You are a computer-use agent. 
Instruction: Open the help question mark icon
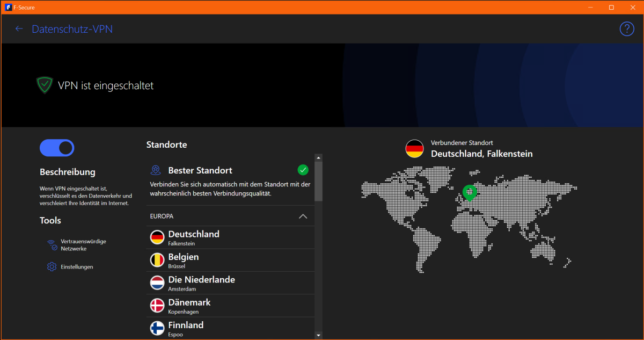[627, 29]
